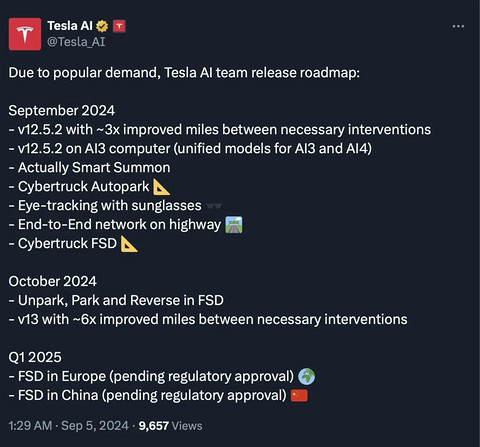This screenshot has width=480, height=447.
Task: Click the red Tesla affiliate badge
Action: coord(119,26)
